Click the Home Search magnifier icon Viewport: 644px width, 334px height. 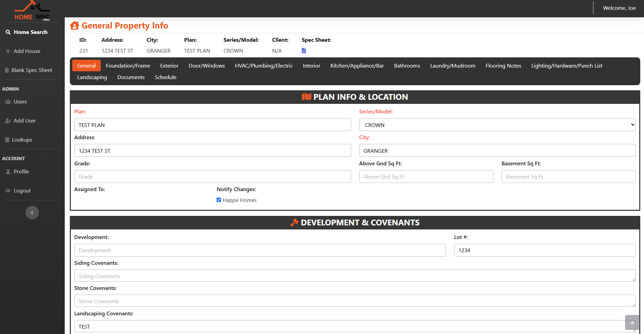tap(8, 32)
